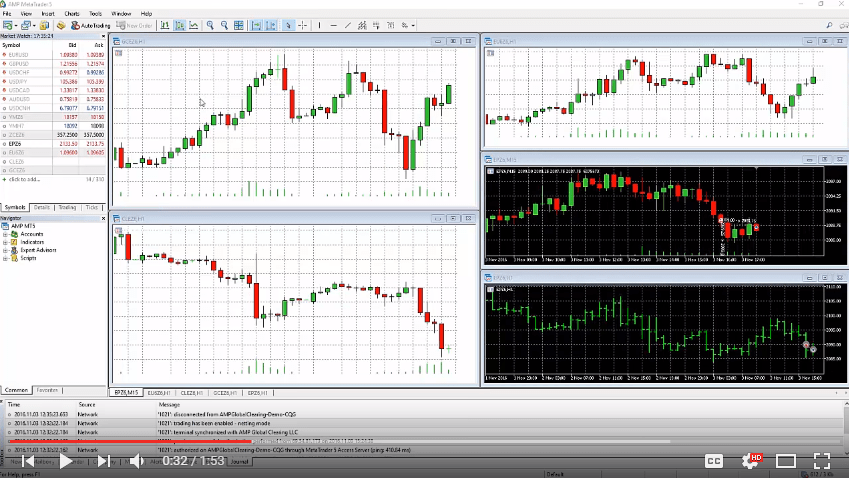Switch to Market Watch Trading tab
Image resolution: width=849 pixels, height=478 pixels.
67,207
